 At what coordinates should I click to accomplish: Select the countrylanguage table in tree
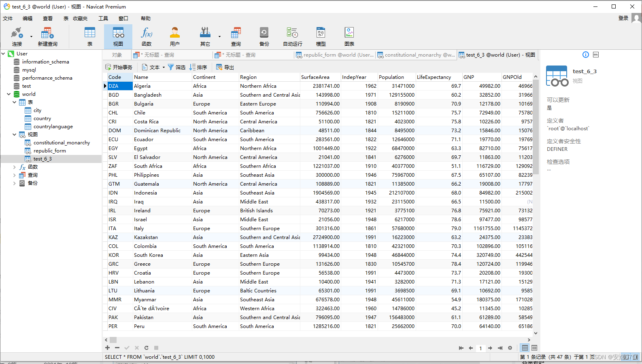pos(53,126)
